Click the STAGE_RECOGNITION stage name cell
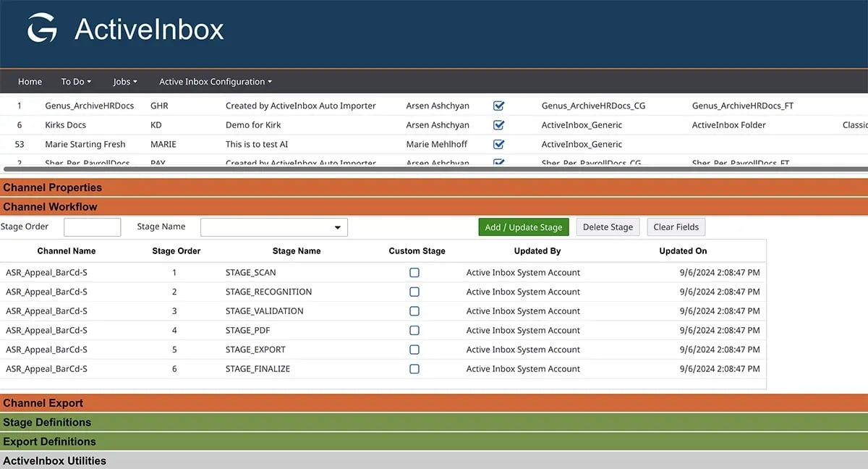Screen dimensions: 868x469 click(x=269, y=292)
